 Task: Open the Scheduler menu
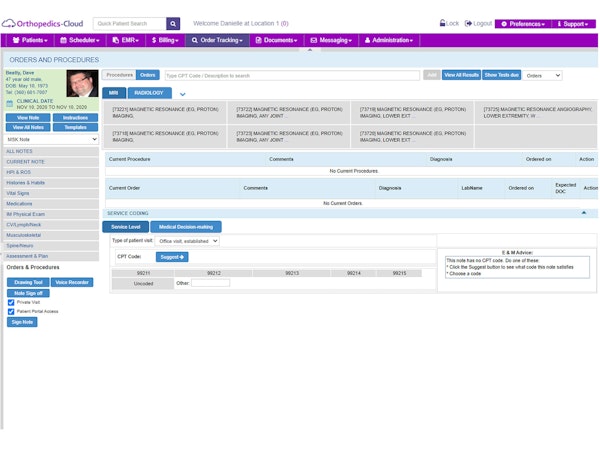[x=80, y=40]
